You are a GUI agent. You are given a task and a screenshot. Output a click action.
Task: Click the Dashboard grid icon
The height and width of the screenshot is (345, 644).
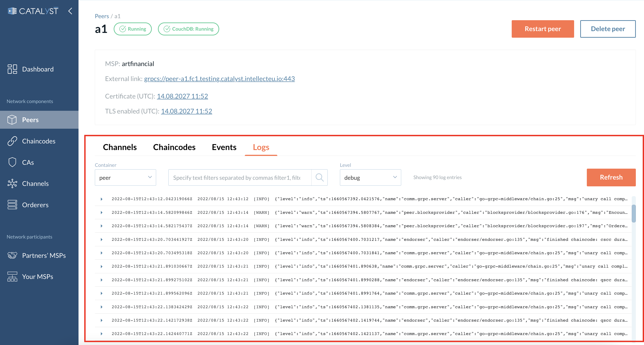(x=12, y=69)
